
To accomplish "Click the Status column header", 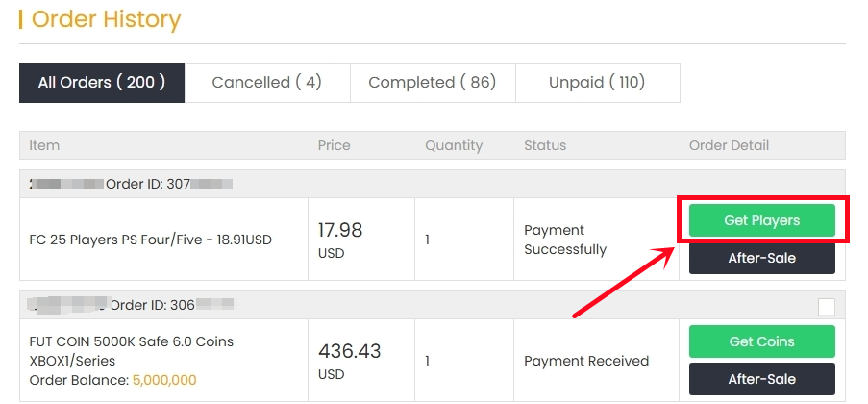I will [545, 145].
